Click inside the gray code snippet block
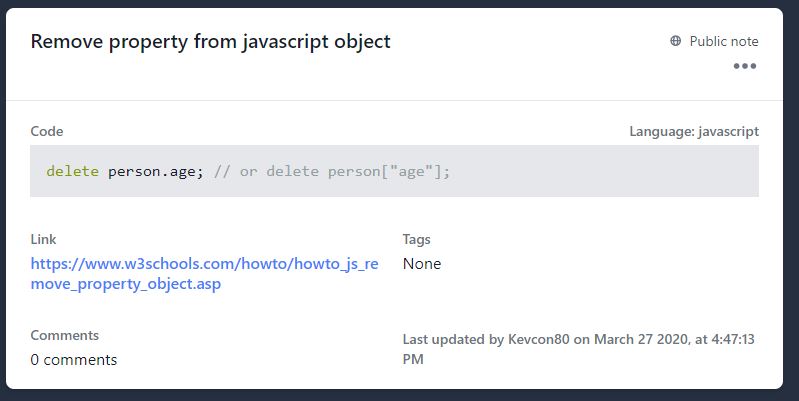This screenshot has height=401, width=799. (394, 171)
